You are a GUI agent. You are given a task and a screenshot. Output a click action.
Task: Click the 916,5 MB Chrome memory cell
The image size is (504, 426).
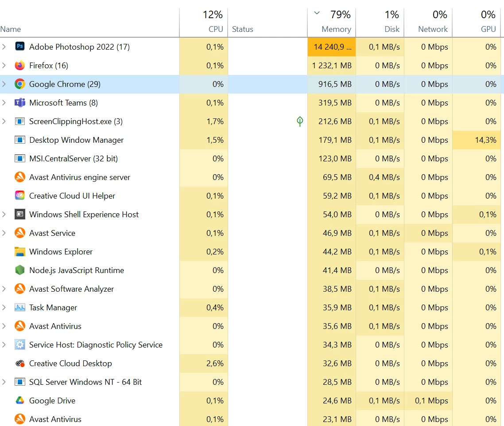332,84
